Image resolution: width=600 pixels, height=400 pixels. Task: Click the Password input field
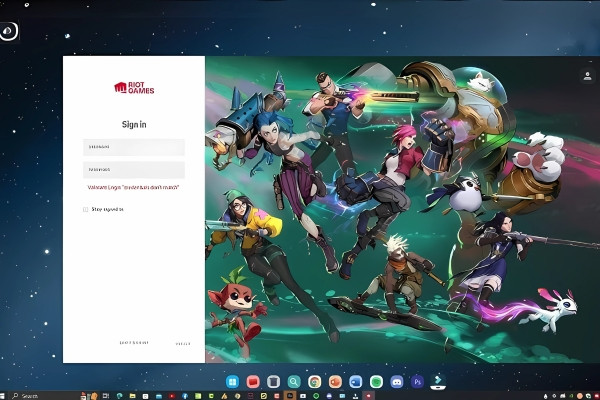(134, 170)
